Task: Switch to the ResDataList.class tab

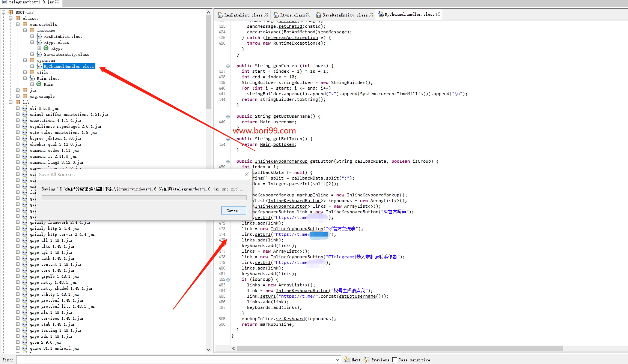Action: click(x=243, y=15)
